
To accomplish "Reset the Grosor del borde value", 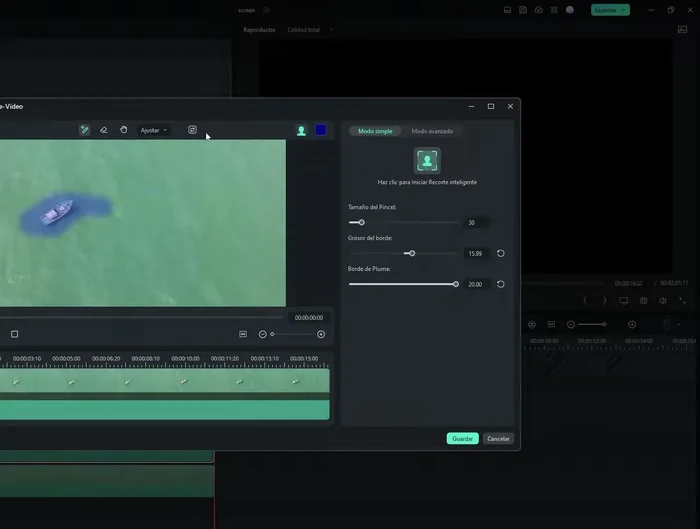I will click(501, 253).
